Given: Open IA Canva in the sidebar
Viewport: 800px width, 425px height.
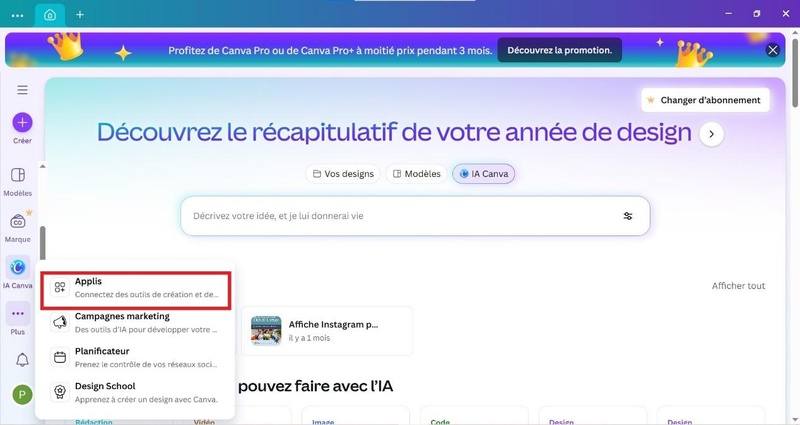Looking at the screenshot, I should tap(18, 267).
